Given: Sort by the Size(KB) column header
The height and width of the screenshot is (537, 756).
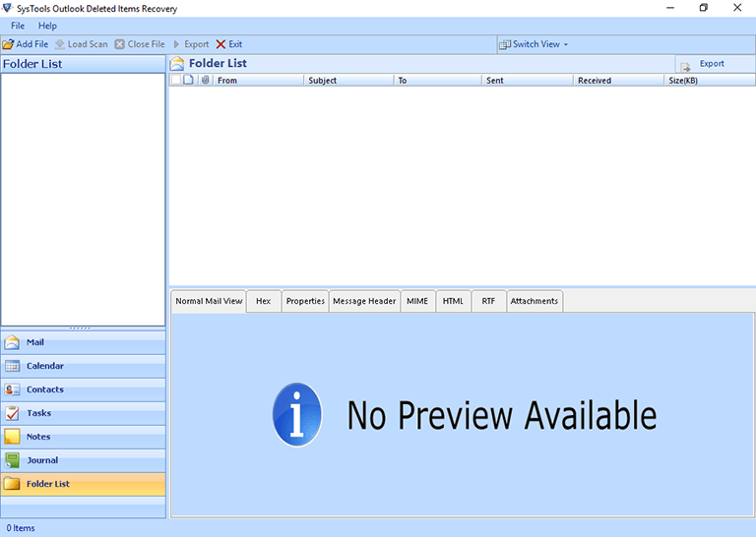Looking at the screenshot, I should [x=710, y=81].
